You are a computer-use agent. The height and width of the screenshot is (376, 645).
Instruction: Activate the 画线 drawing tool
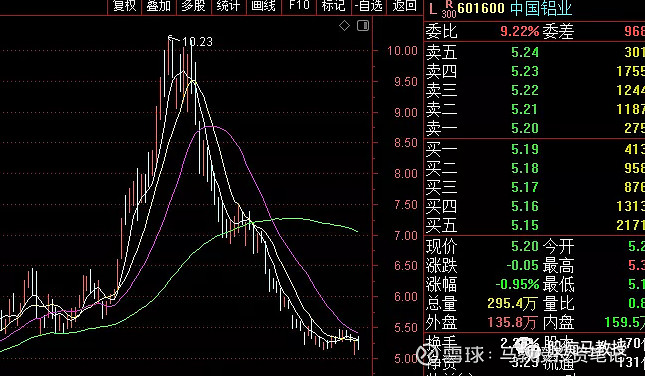263,6
